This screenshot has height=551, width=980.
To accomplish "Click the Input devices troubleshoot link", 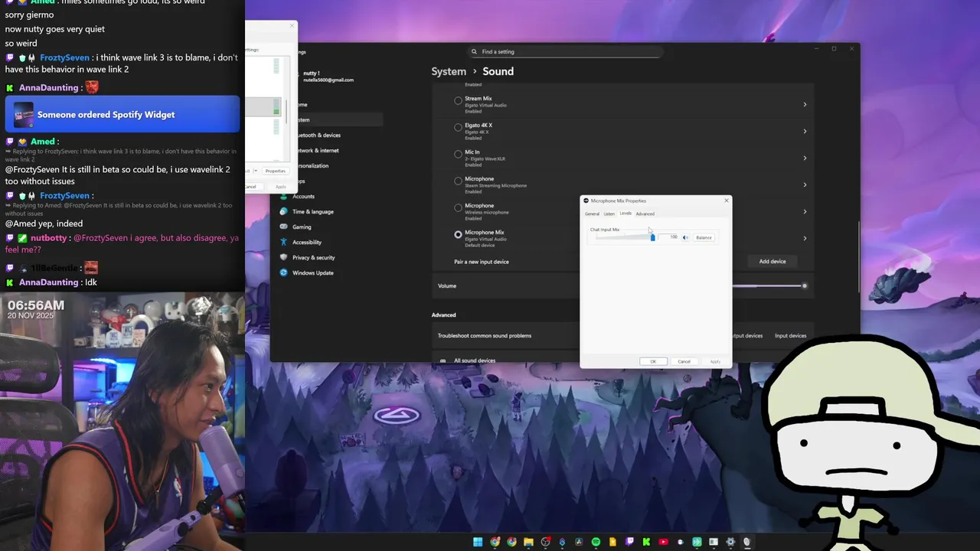I will click(790, 335).
